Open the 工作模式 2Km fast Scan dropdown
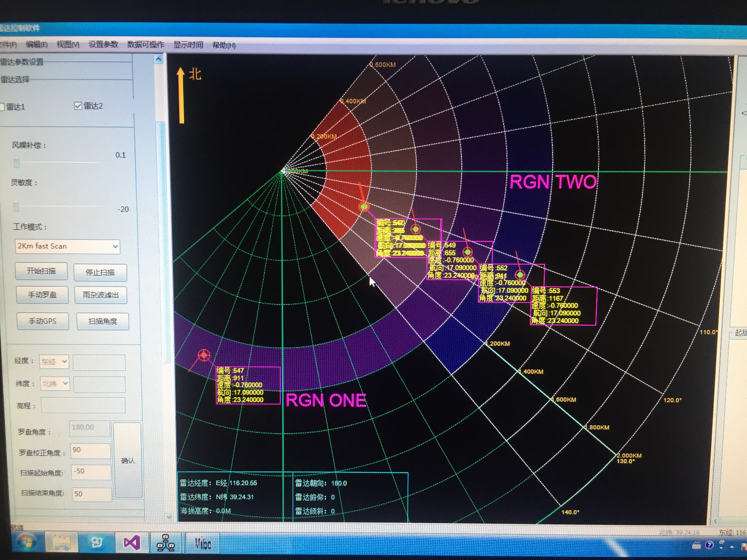This screenshot has width=747, height=560. tap(68, 246)
